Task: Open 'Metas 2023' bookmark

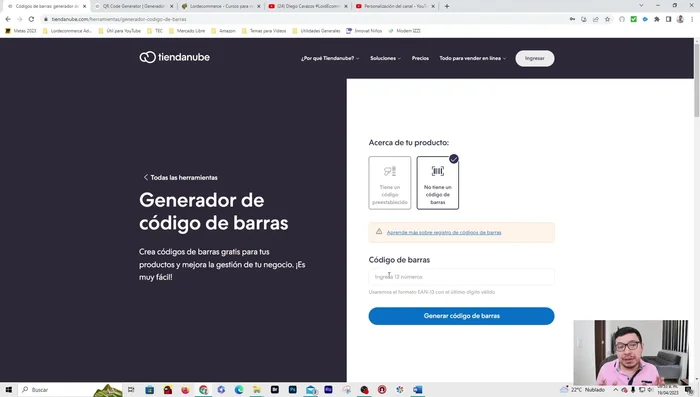Action: click(x=21, y=31)
